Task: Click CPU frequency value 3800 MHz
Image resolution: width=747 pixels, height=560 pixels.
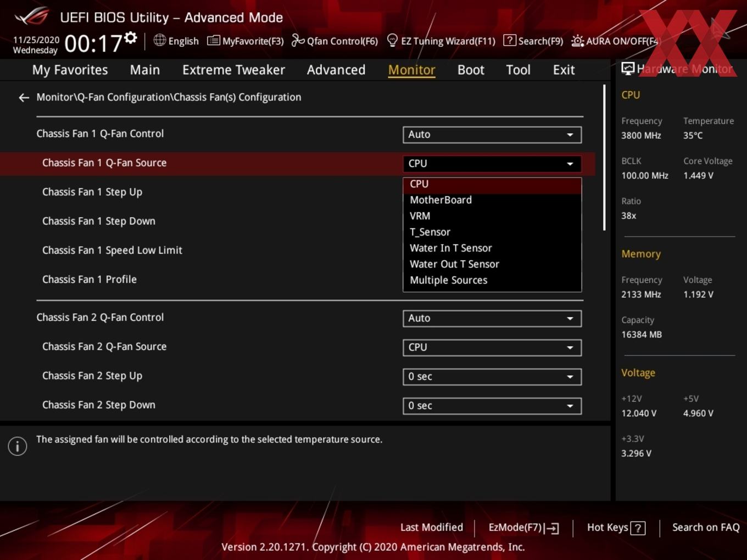Action: click(x=641, y=136)
